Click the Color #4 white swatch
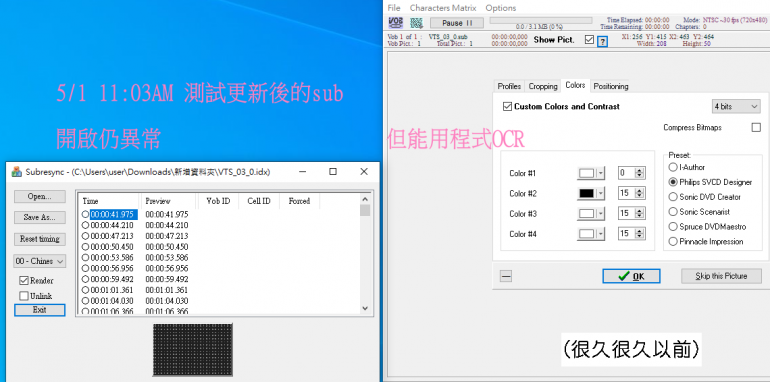Image resolution: width=770 pixels, height=382 pixels. (x=587, y=234)
